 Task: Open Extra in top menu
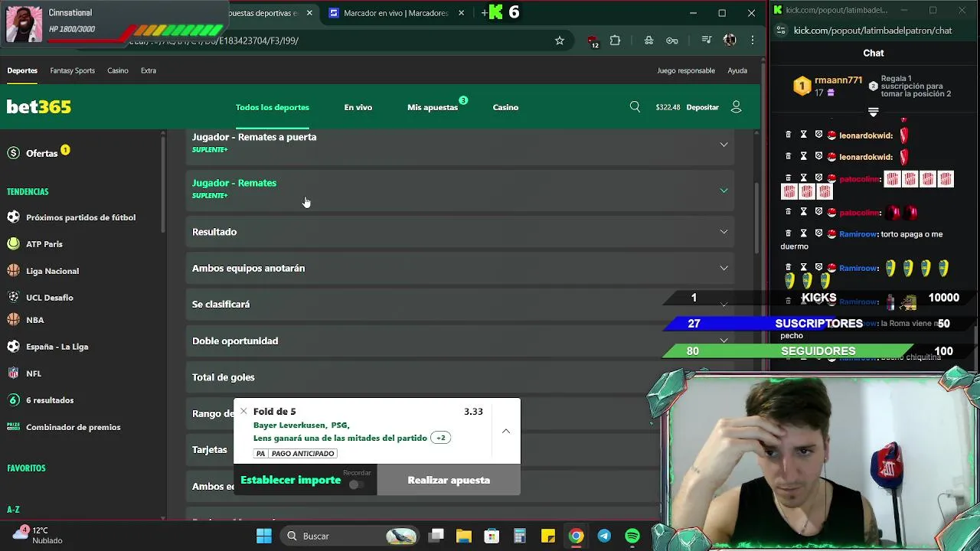click(149, 70)
